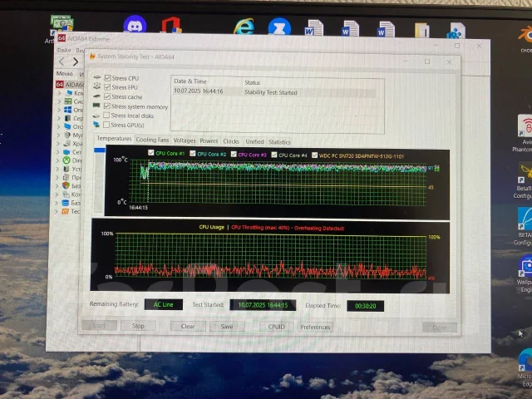Toggle the CPU Core #2 graph checkbox
This screenshot has height=399, width=532.
click(193, 153)
